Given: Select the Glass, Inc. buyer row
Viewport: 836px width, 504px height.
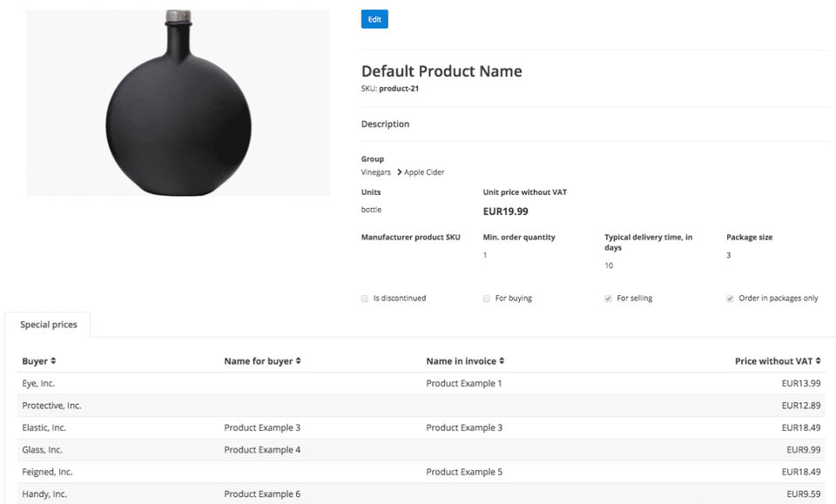Looking at the screenshot, I should (x=42, y=450).
